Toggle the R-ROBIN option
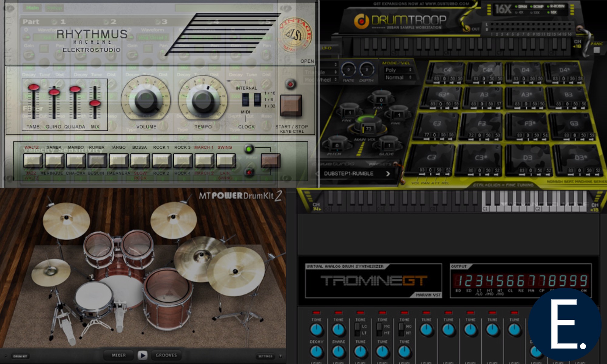Viewport: 607px width, 364px height. [x=556, y=6]
